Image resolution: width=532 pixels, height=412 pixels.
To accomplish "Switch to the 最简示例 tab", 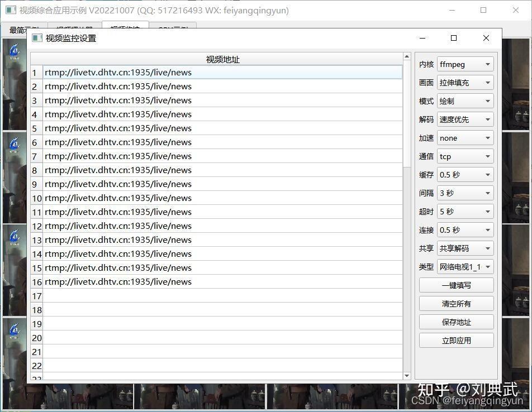I will point(22,30).
